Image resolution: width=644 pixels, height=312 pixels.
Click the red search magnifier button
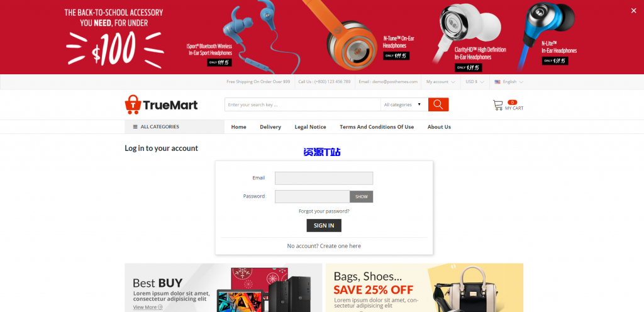(438, 104)
